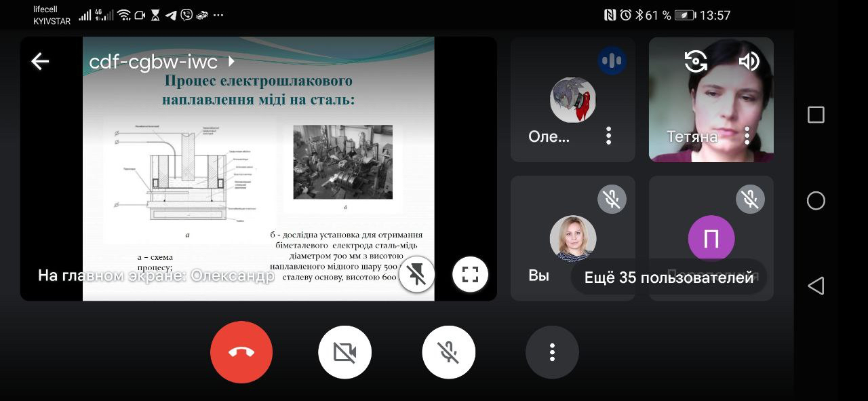
Task: Open the presentation in fullscreen
Action: click(x=470, y=274)
